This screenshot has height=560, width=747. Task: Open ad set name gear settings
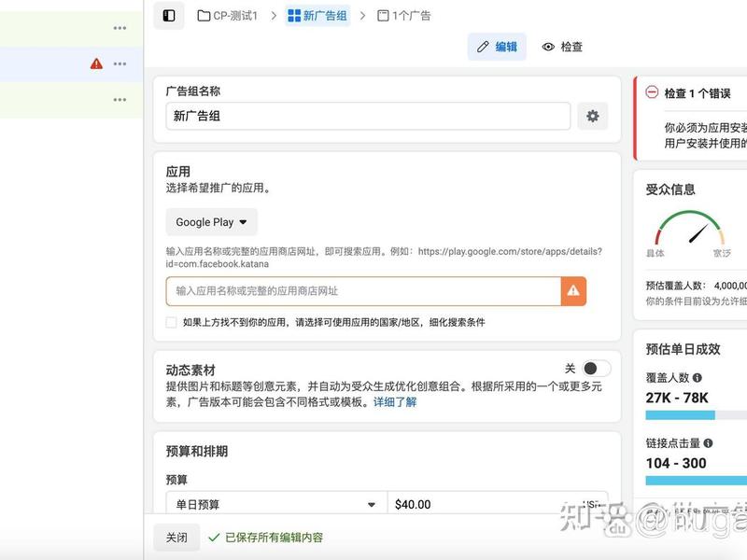pyautogui.click(x=592, y=116)
